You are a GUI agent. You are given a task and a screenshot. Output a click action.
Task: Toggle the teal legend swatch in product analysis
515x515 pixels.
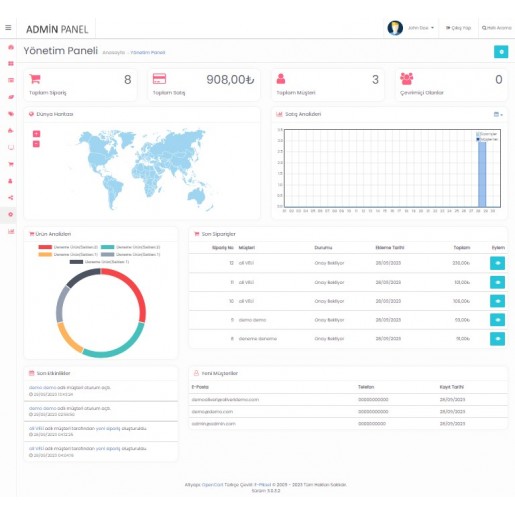[x=107, y=247]
